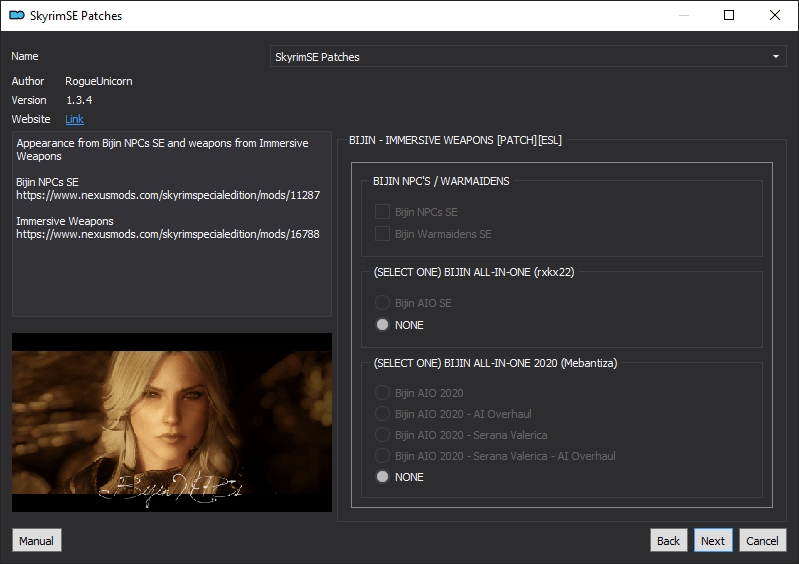
Task: Click the Bijin NPCs preview image
Action: 172,422
